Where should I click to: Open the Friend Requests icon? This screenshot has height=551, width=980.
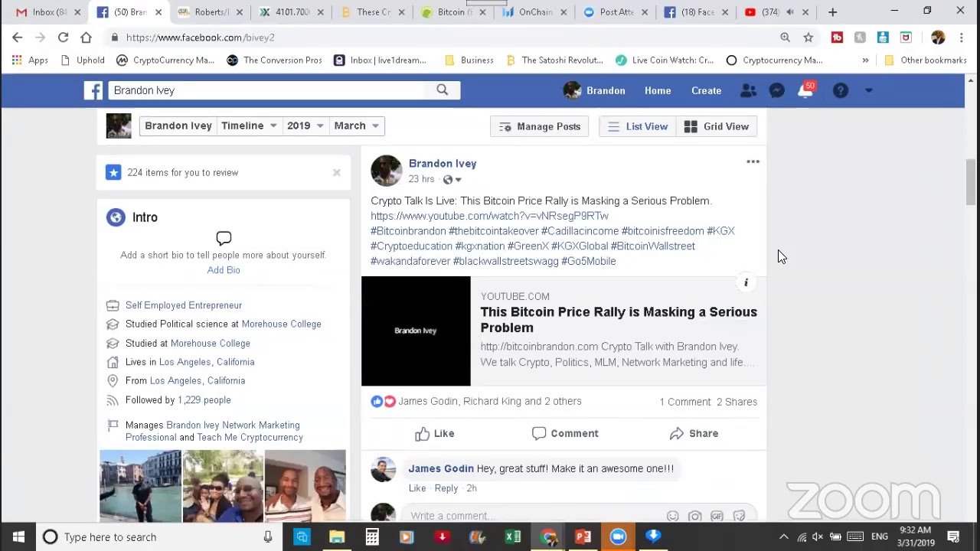tap(748, 90)
